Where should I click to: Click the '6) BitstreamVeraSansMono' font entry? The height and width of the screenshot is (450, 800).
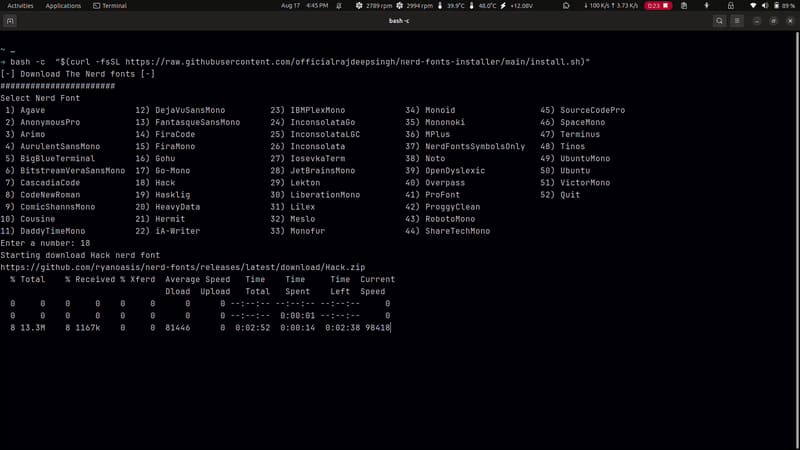point(65,170)
